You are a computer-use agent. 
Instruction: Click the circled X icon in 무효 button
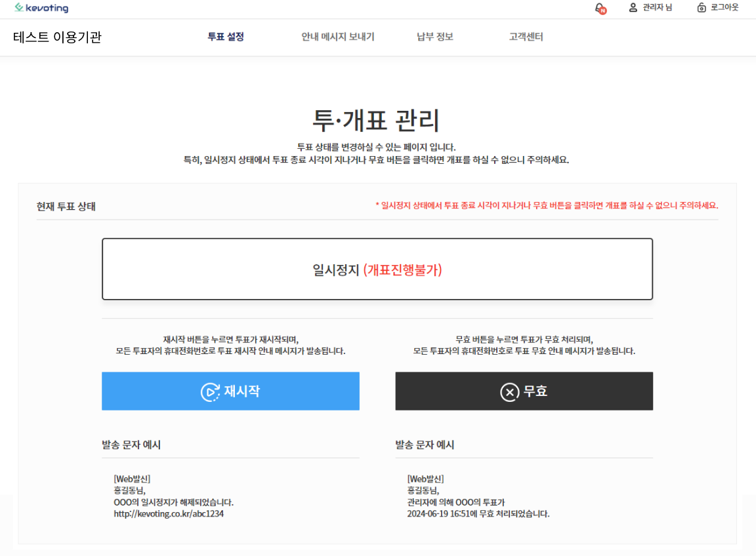point(509,391)
